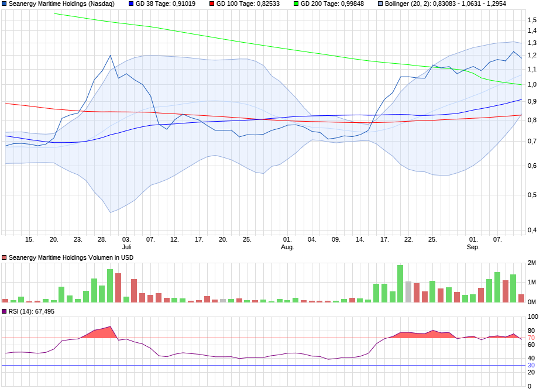The width and height of the screenshot is (550, 392).
Task: Click the Aug. axis label below the chart
Action: tap(288, 247)
